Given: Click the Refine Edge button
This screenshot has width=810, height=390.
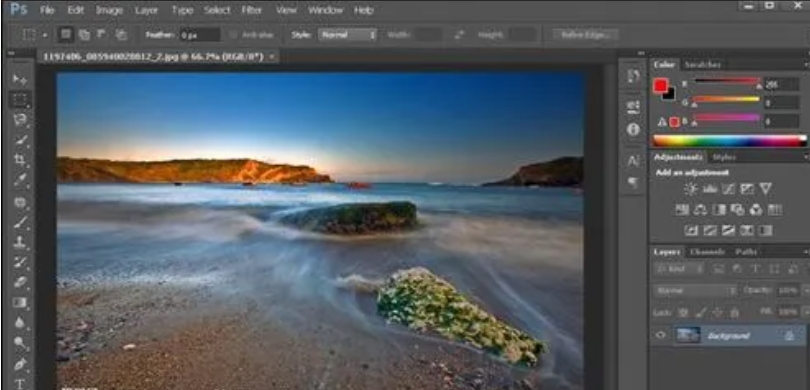Looking at the screenshot, I should pos(585,35).
